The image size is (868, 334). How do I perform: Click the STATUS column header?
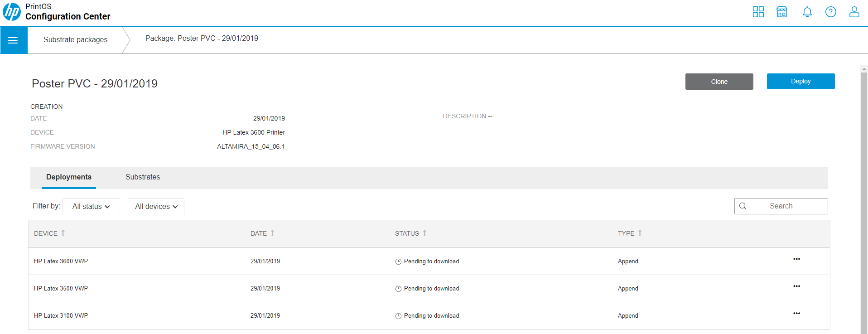click(407, 233)
